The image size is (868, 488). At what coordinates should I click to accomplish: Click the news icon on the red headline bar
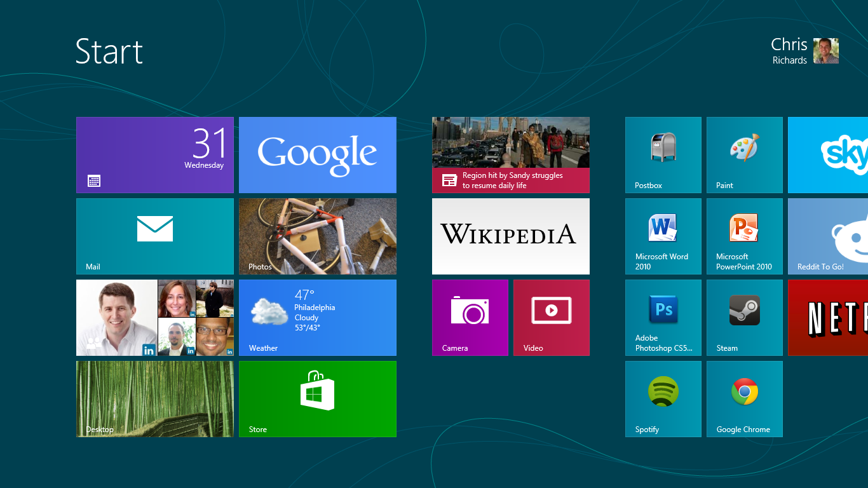[450, 180]
